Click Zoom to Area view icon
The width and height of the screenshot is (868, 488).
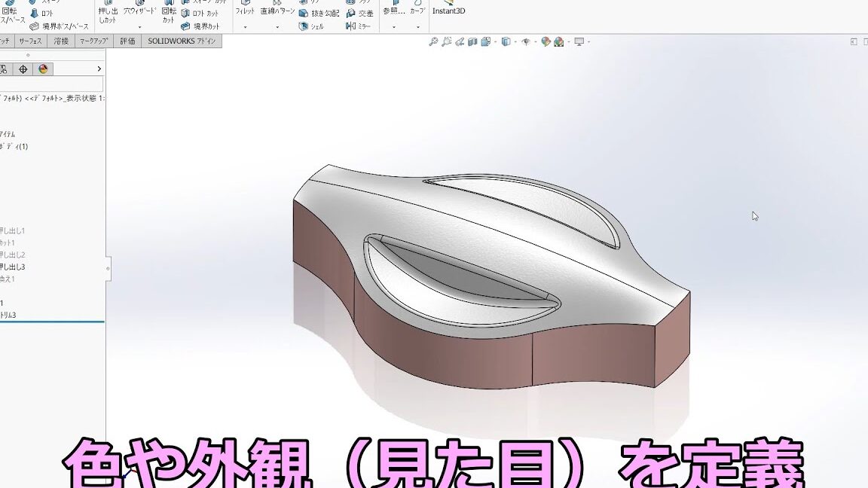point(446,41)
